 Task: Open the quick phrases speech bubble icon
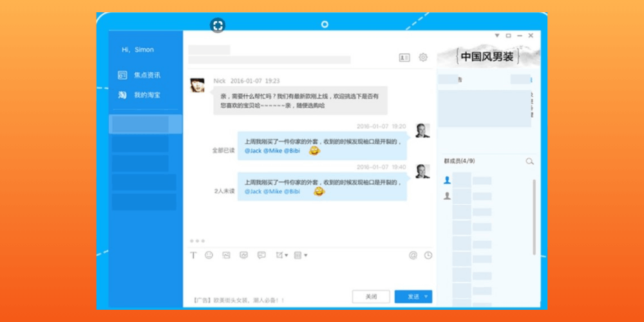[261, 255]
